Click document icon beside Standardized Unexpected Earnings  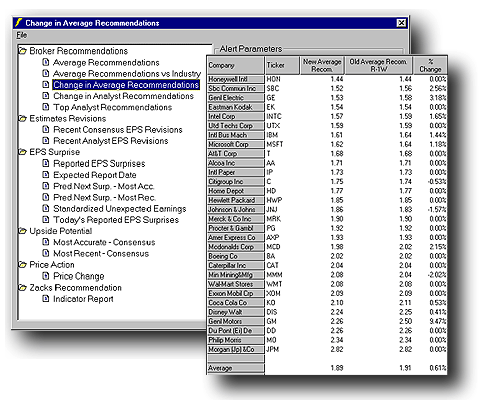click(x=46, y=209)
